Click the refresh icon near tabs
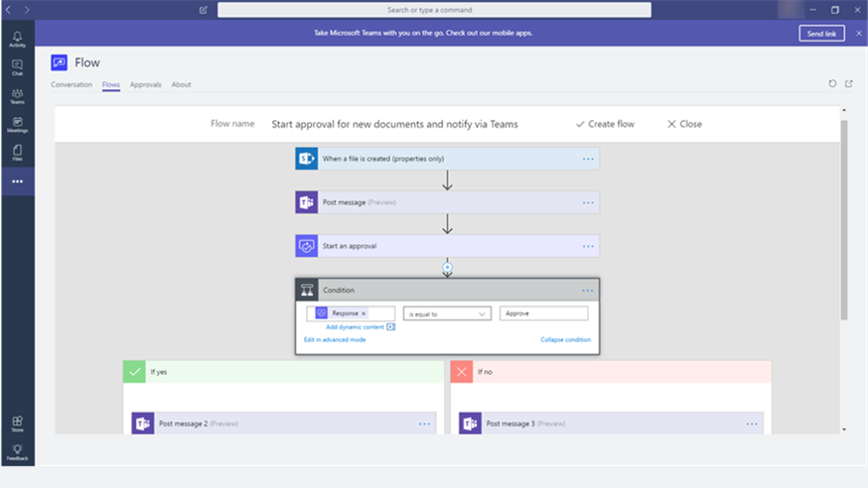Viewport: 868px width, 488px height. pyautogui.click(x=832, y=84)
